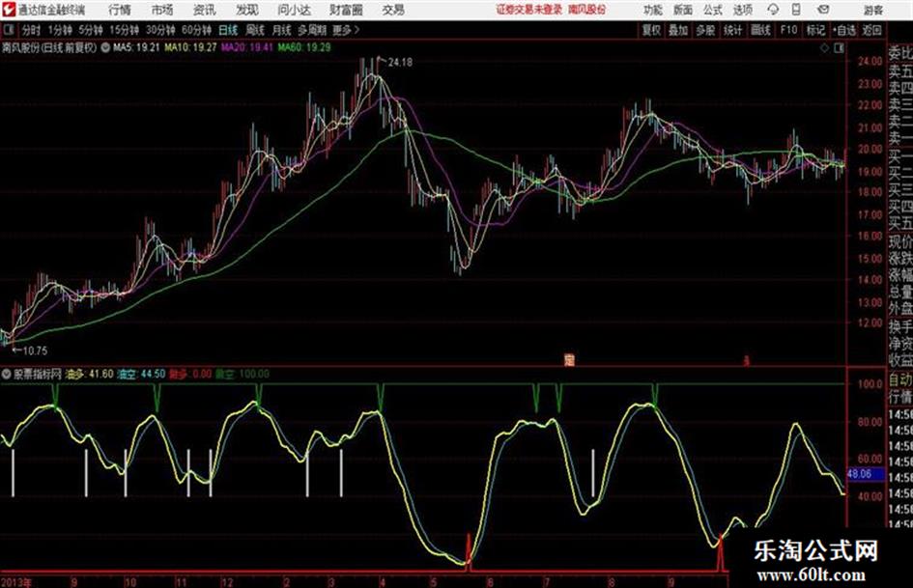Open the 版面 menu
The height and width of the screenshot is (588, 913).
point(683,10)
